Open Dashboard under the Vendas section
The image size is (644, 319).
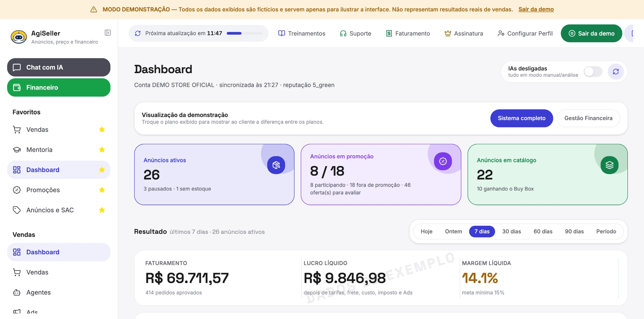pos(59,252)
